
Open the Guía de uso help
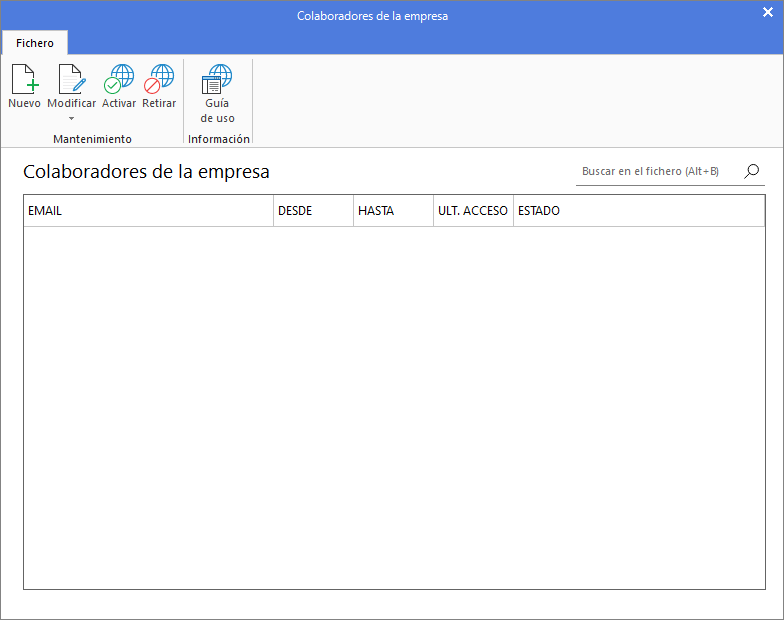click(218, 94)
